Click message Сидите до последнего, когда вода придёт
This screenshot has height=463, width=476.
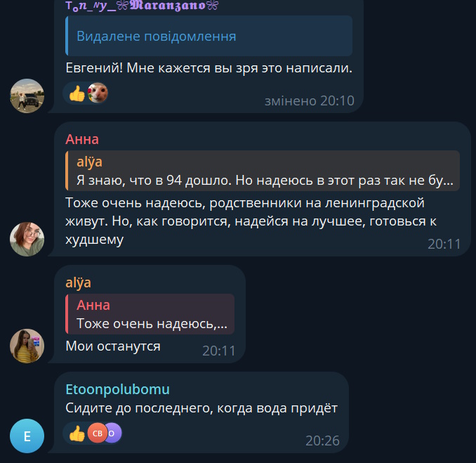[x=201, y=408]
